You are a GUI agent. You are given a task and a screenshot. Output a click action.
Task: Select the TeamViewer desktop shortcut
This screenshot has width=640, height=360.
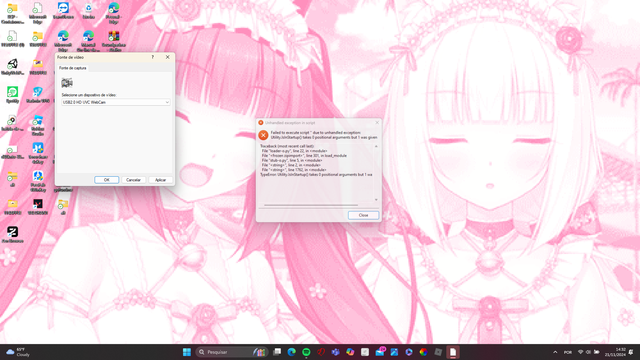coord(63,11)
